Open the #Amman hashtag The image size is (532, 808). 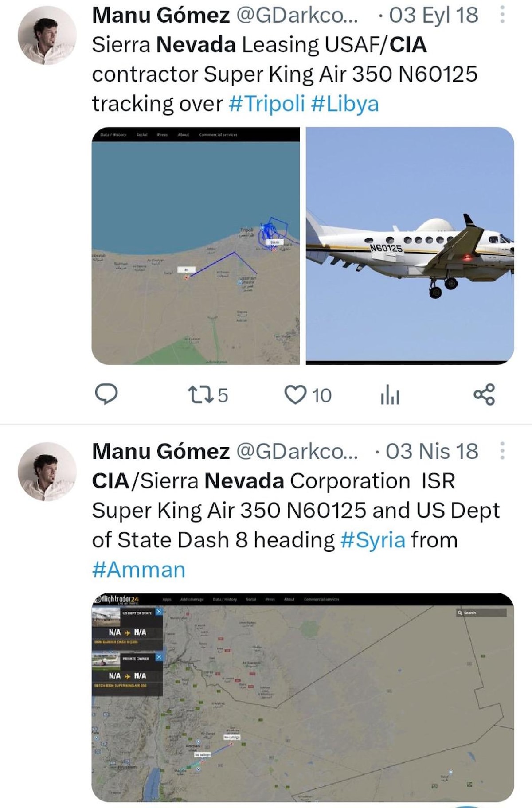coord(138,570)
